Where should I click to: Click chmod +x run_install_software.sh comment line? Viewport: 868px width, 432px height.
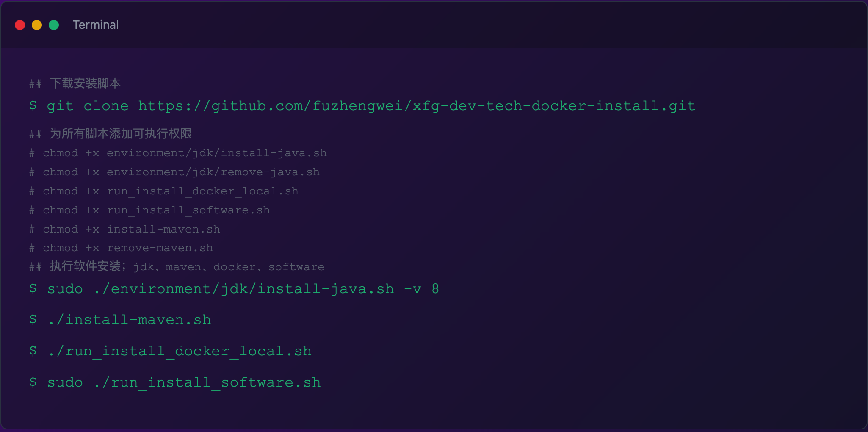[149, 210]
